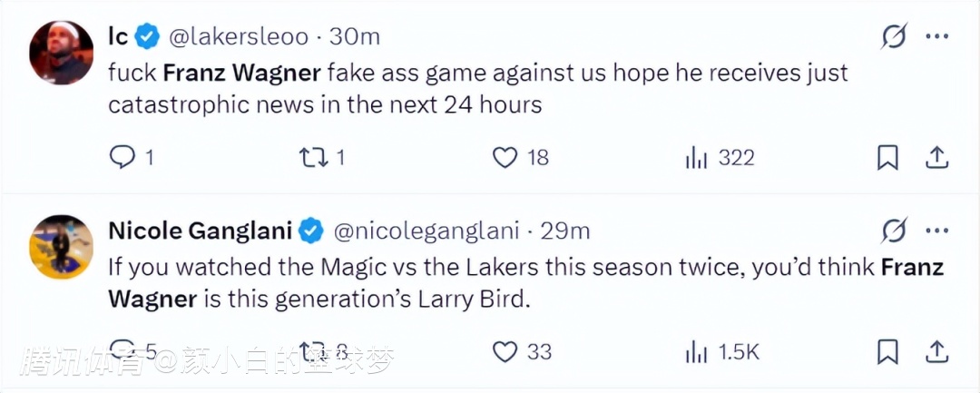
Task: Bookmark Nicole Ganglani's tweet
Action: [x=887, y=351]
